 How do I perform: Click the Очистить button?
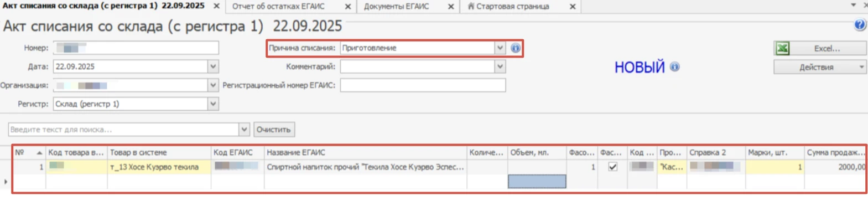tap(273, 130)
